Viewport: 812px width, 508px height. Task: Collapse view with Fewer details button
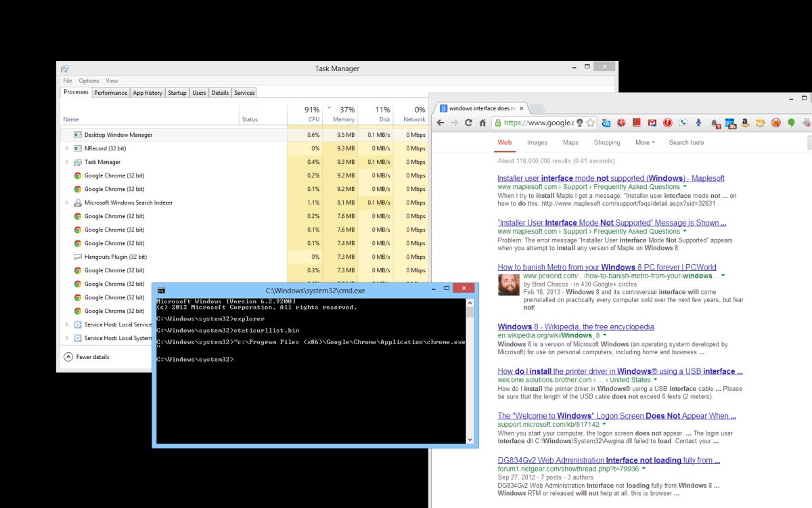pyautogui.click(x=87, y=357)
